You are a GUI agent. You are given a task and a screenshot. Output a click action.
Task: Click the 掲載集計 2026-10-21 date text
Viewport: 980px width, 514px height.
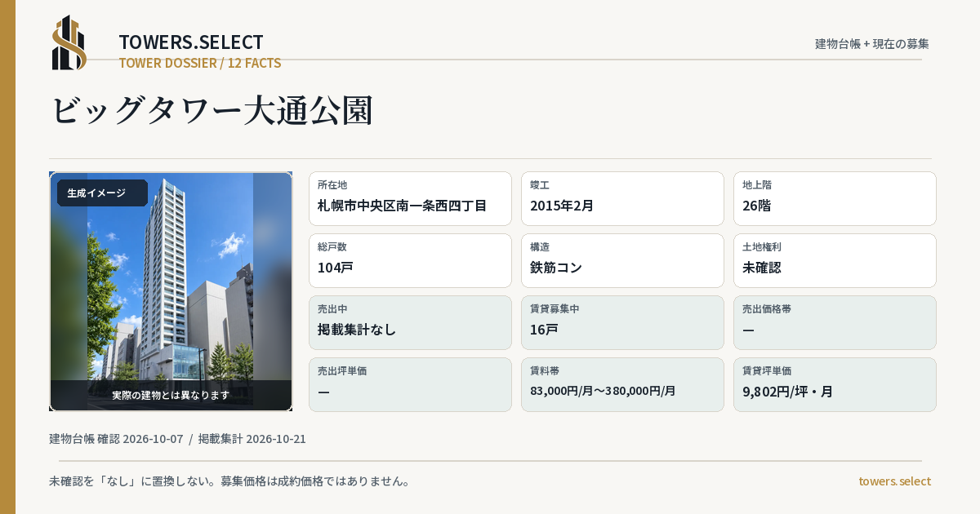[x=252, y=439]
